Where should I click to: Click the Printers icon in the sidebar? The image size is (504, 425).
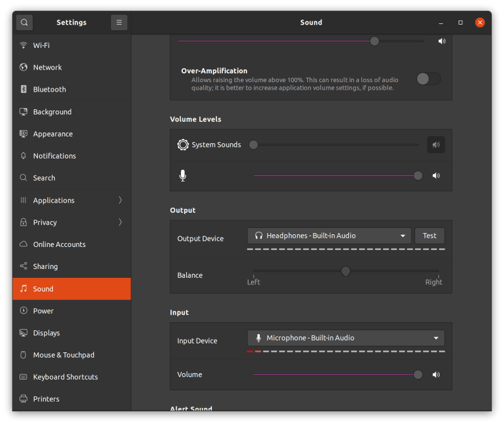[23, 399]
